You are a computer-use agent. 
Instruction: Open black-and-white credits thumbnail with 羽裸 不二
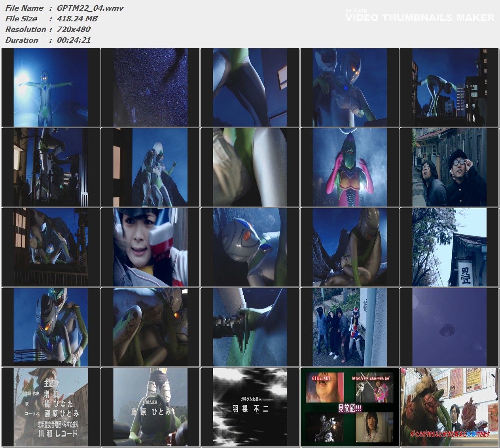(250, 407)
